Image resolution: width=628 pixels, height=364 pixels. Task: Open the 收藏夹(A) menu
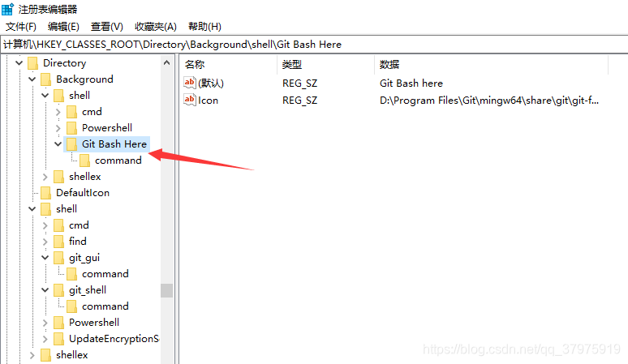pos(156,27)
